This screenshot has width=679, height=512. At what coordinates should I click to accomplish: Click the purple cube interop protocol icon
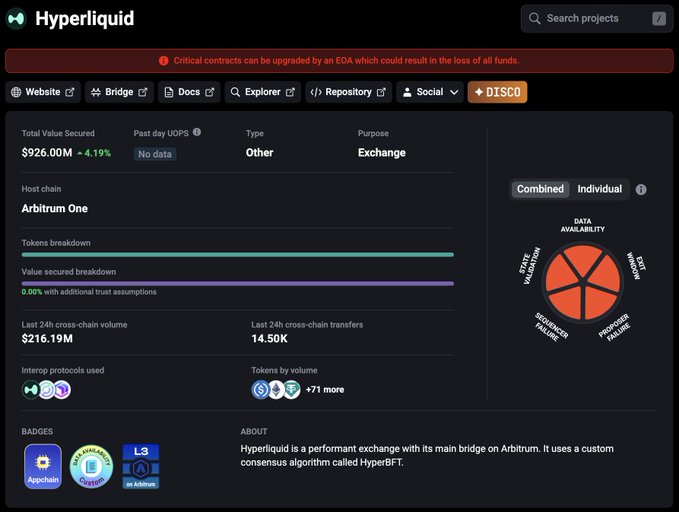62,389
